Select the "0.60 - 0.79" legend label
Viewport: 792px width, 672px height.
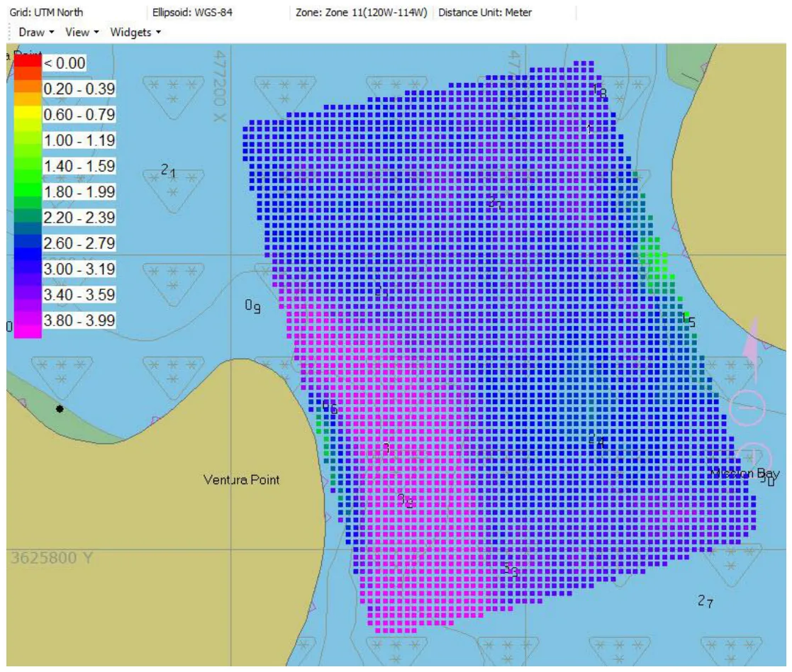tap(79, 115)
